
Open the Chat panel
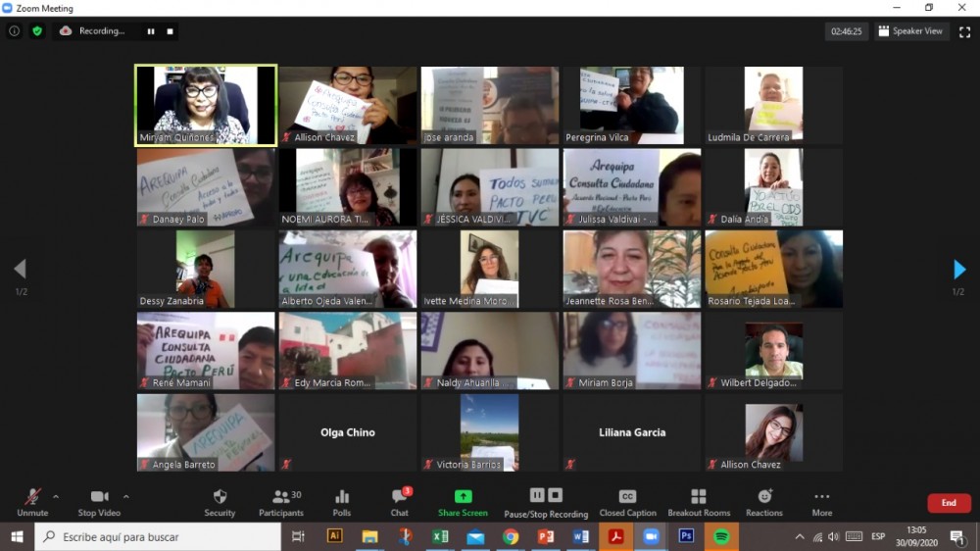pyautogui.click(x=400, y=497)
